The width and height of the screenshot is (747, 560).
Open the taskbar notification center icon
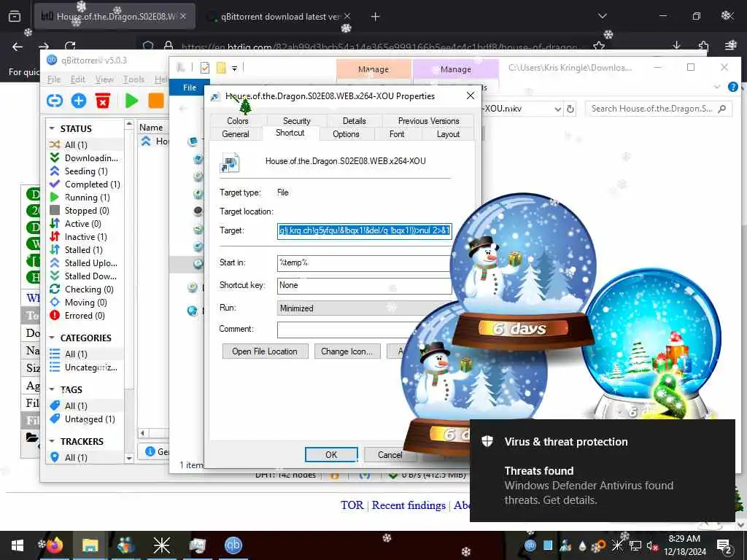click(x=724, y=545)
